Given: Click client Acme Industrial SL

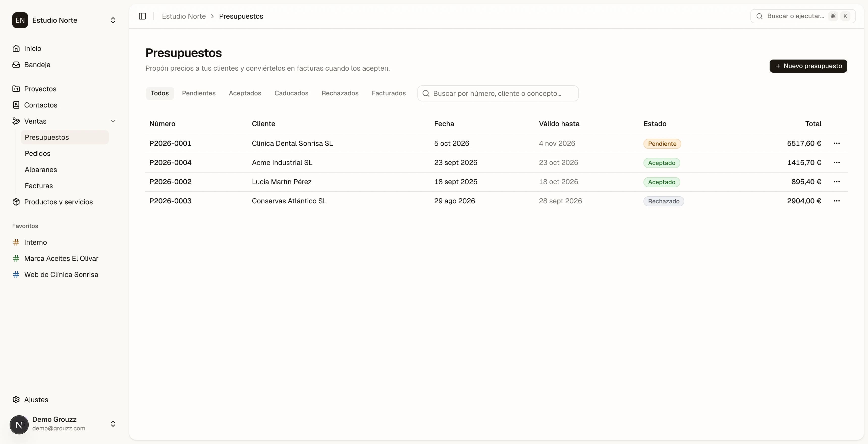Looking at the screenshot, I should pos(282,163).
